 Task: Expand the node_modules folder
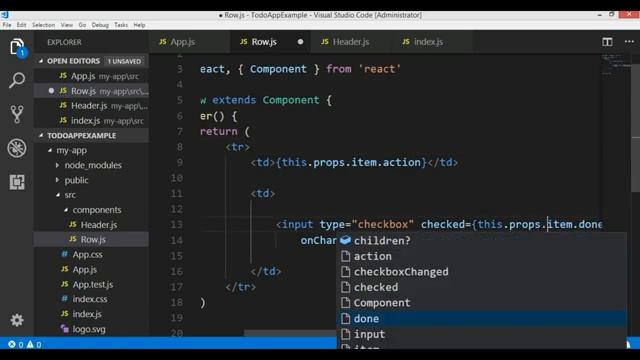click(58, 165)
